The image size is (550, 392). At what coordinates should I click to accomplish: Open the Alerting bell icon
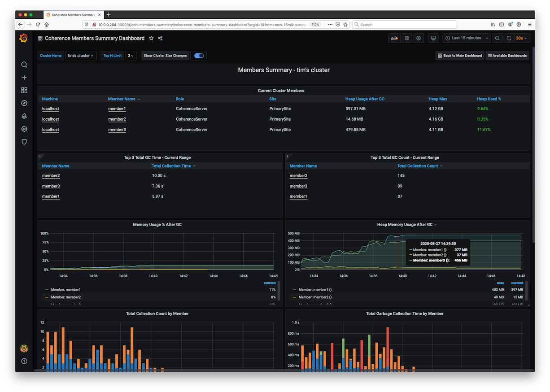(x=24, y=116)
